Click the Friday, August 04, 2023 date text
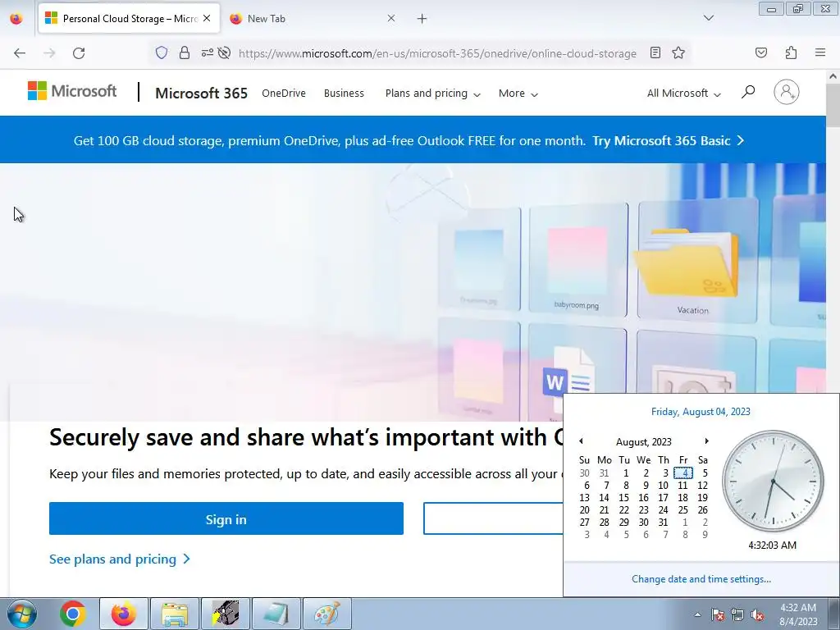This screenshot has height=630, width=840. click(x=701, y=412)
